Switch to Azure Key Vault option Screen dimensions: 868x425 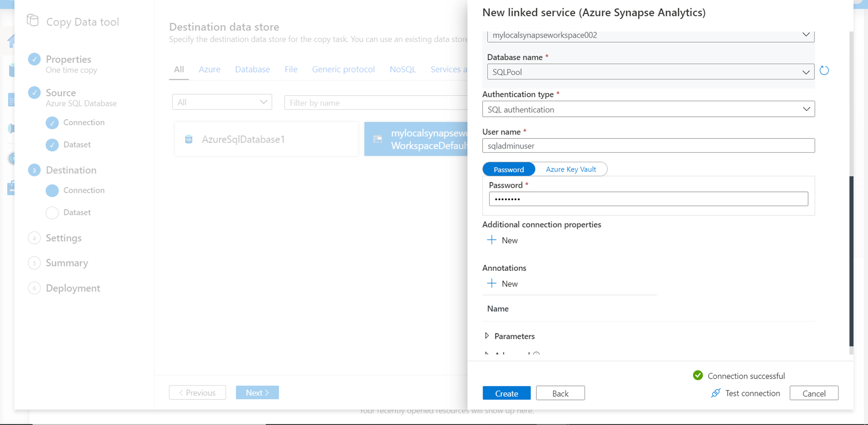tap(571, 169)
